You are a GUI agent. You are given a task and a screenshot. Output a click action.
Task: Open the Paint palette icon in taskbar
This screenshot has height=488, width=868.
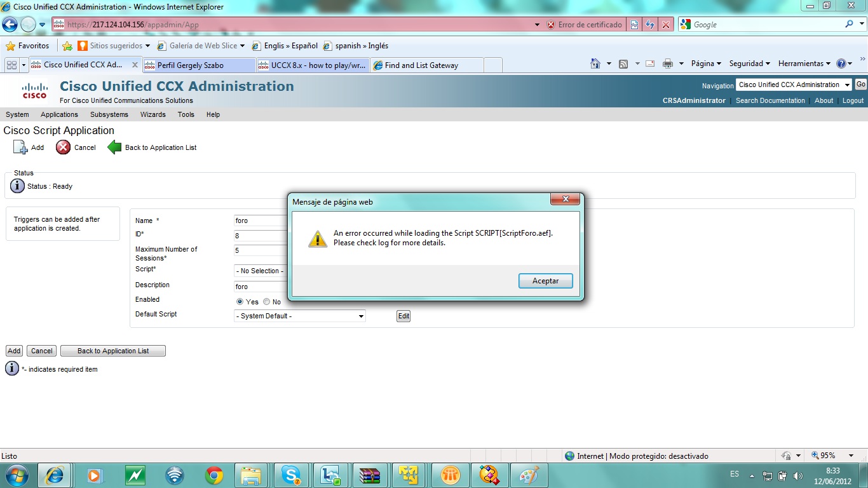click(x=528, y=475)
